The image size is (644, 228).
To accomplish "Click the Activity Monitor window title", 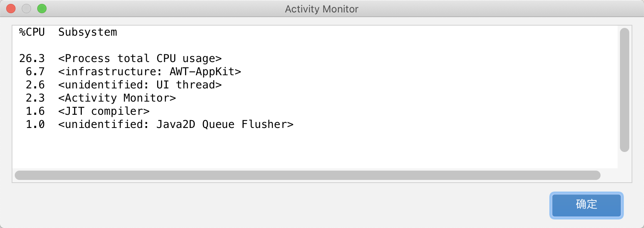I will [x=322, y=9].
